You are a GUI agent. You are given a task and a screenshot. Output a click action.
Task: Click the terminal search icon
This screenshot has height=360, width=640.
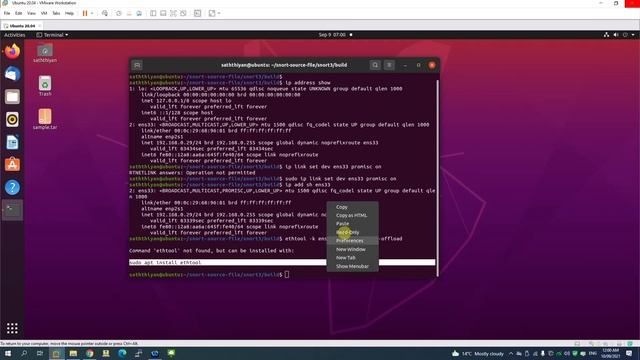[375, 65]
